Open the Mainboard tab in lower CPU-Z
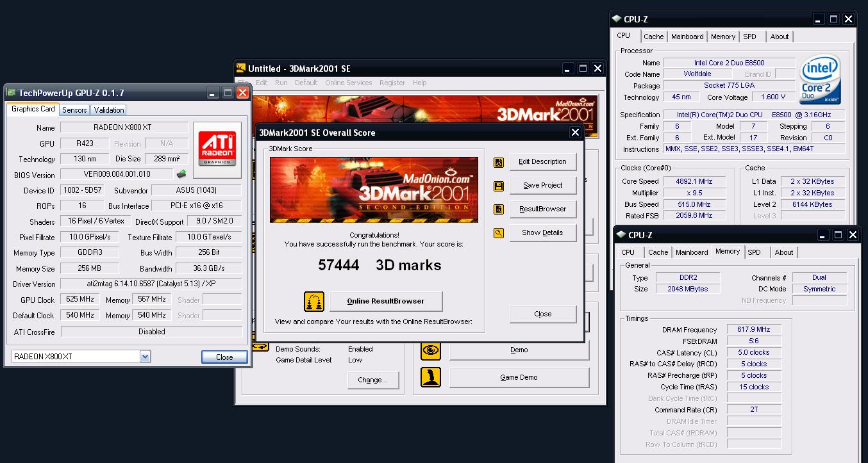Image resolution: width=868 pixels, height=463 pixels. (692, 253)
